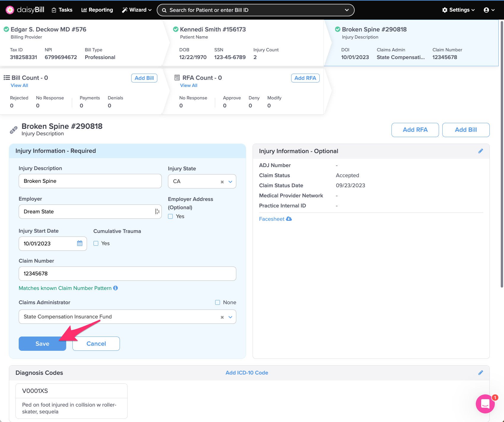
Task: Tick the Claims Administrator None checkbox
Action: (218, 302)
